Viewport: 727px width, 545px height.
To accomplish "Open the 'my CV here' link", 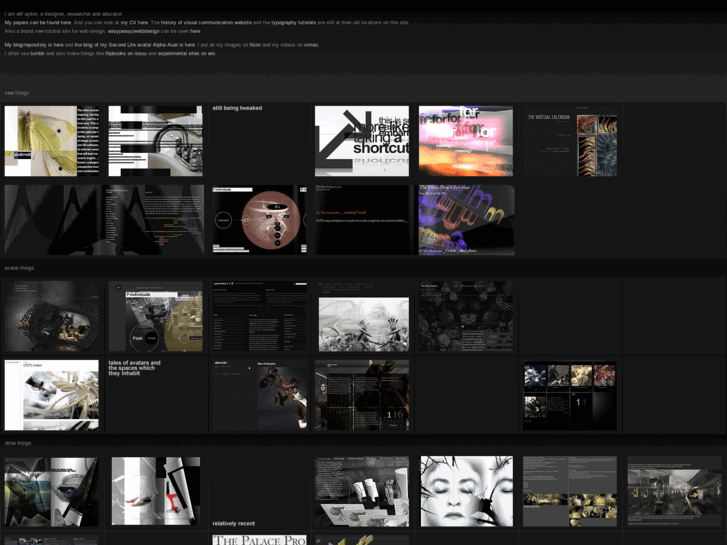I will coord(134,21).
